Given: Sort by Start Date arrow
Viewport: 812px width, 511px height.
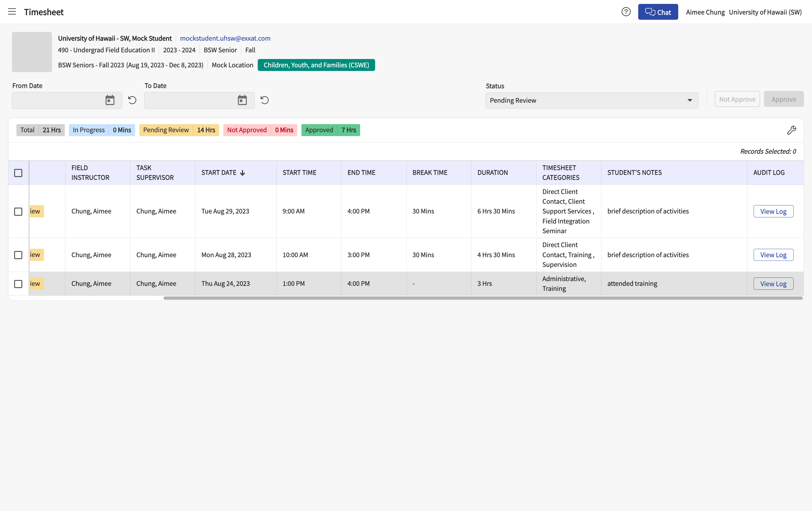Looking at the screenshot, I should [242, 173].
